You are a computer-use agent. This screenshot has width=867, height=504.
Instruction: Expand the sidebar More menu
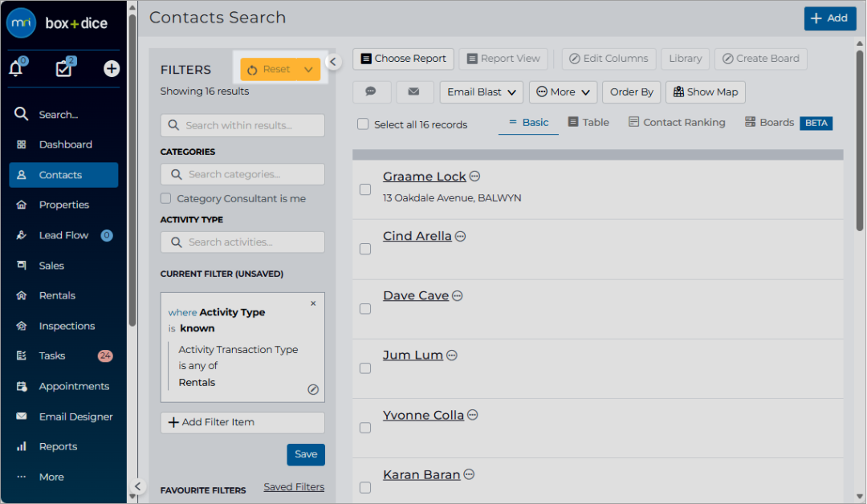(63, 477)
